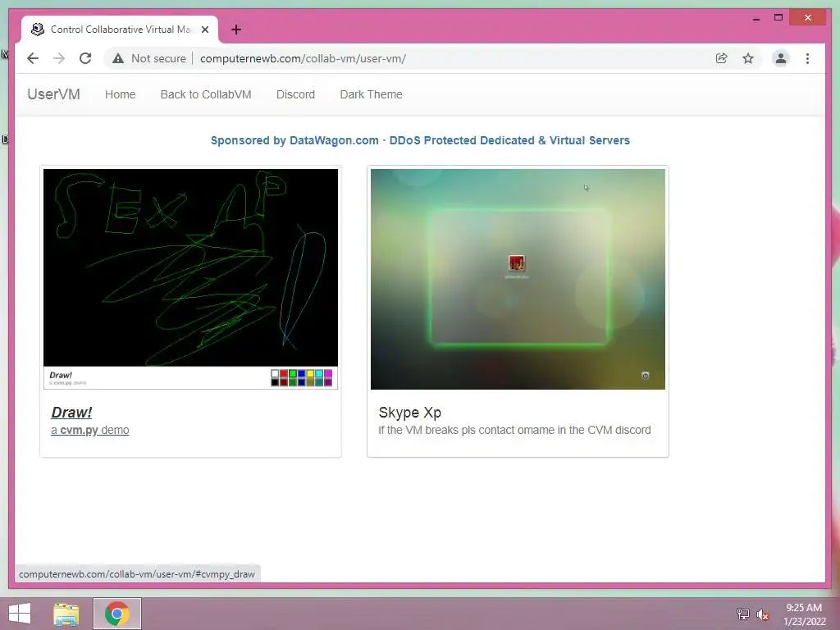840x630 pixels.
Task: Open the Windows Start button
Action: [x=20, y=614]
